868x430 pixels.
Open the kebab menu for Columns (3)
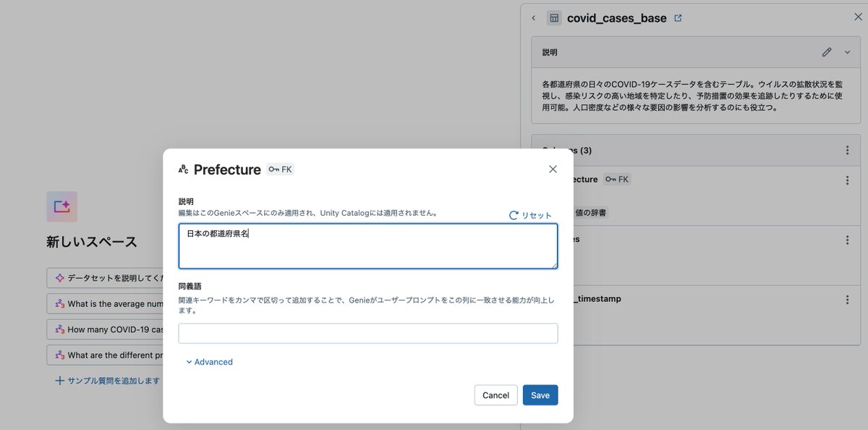point(846,150)
